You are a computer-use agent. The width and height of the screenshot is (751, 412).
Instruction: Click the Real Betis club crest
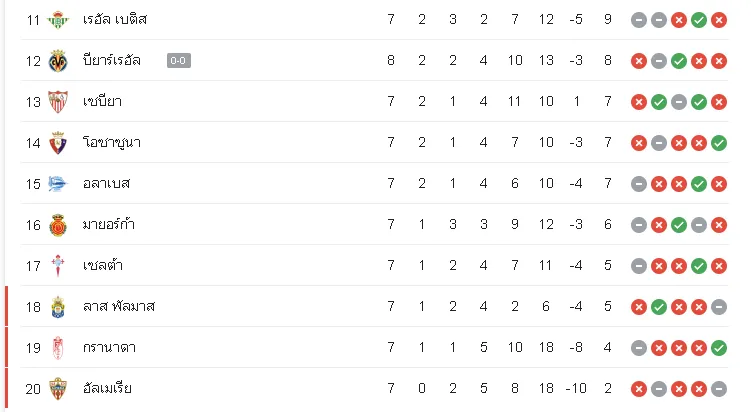coord(58,20)
